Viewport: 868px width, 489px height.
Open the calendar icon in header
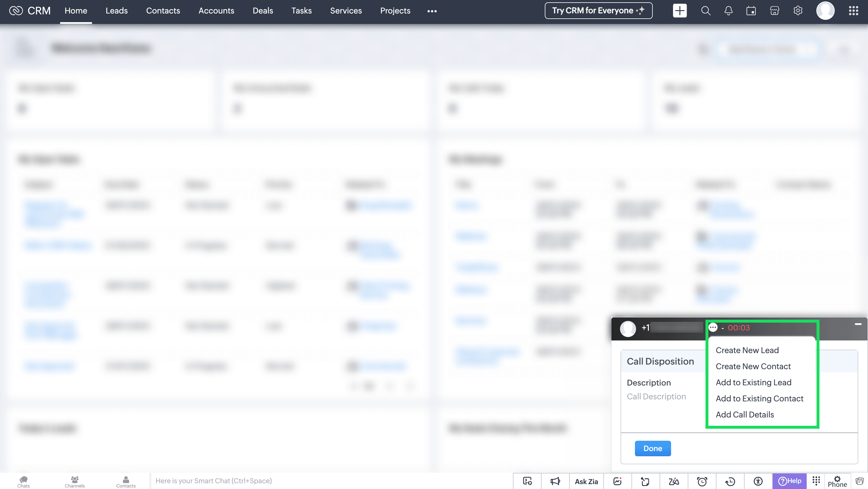coord(751,11)
